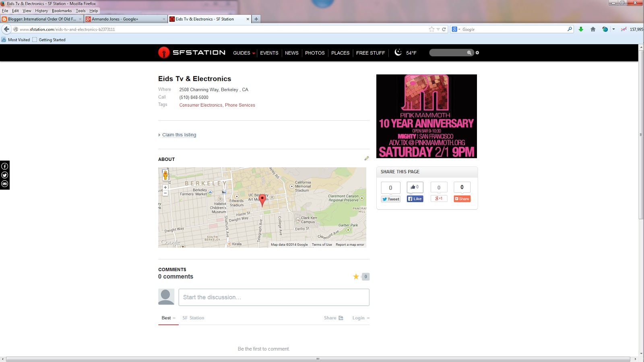The height and width of the screenshot is (362, 644).
Task: Click the site search input field
Action: coord(448,53)
